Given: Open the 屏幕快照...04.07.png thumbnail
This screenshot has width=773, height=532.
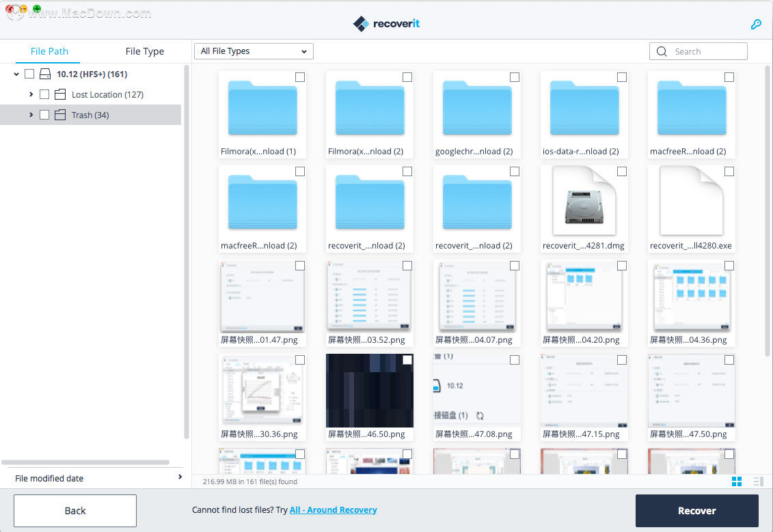Looking at the screenshot, I should point(476,297).
